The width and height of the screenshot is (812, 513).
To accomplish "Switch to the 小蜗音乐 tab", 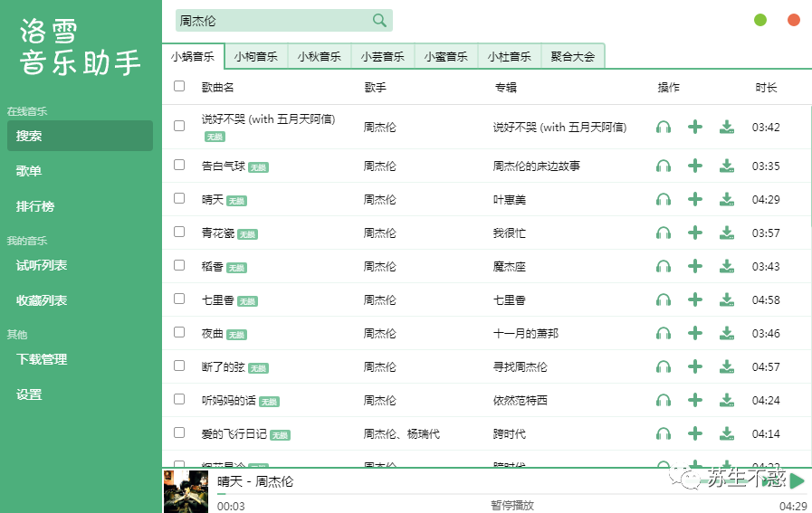I will click(x=193, y=56).
